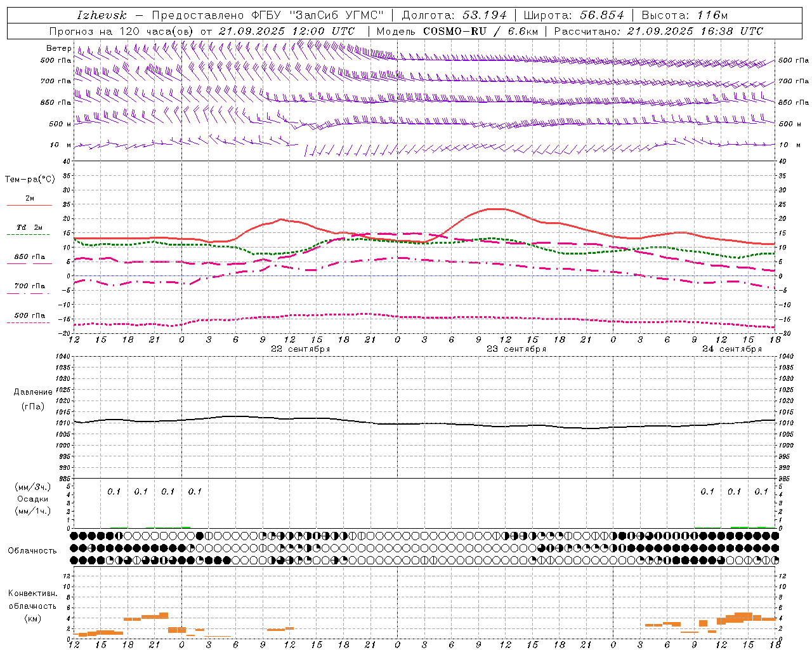Click forecast start time 21.09.2025 12:00 UTC
The image size is (812, 650).
coord(287,31)
